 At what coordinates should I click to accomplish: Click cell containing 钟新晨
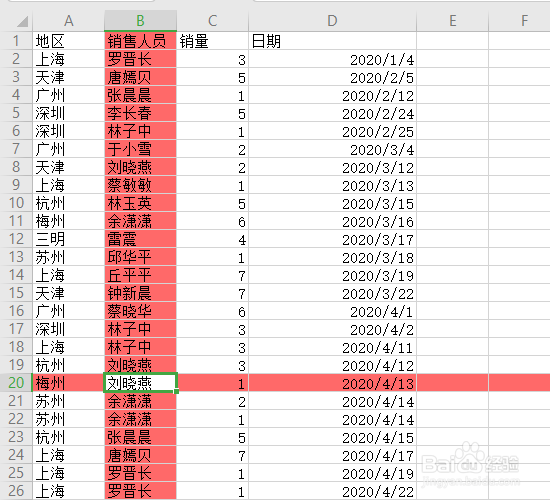[140, 293]
